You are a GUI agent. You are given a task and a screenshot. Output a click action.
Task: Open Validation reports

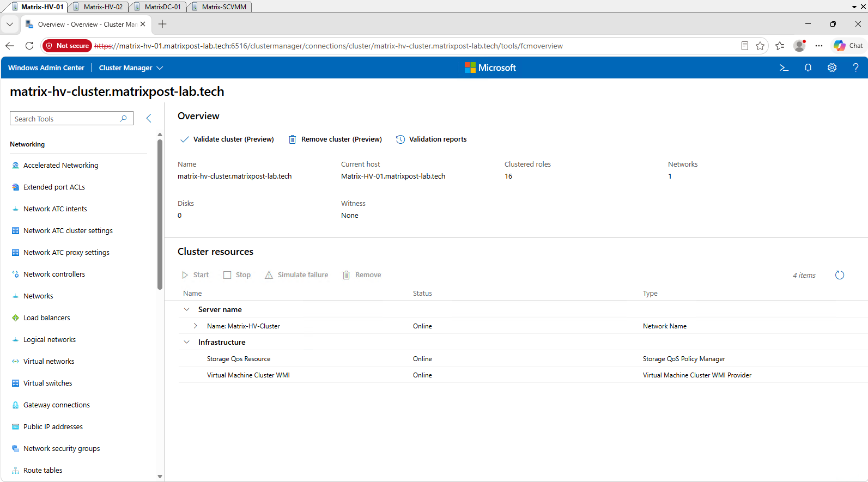(431, 139)
